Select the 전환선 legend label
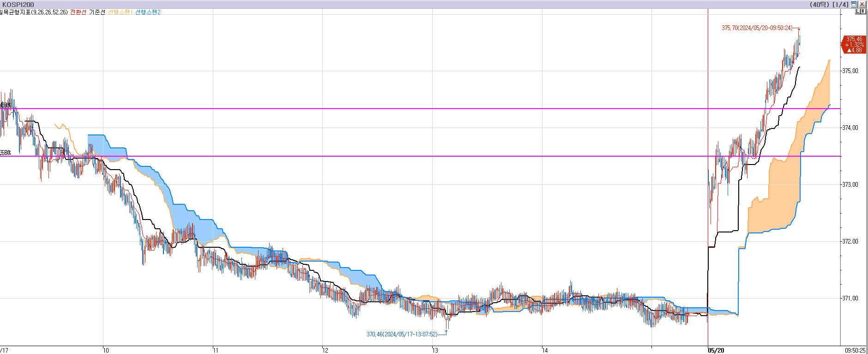 pyautogui.click(x=78, y=12)
